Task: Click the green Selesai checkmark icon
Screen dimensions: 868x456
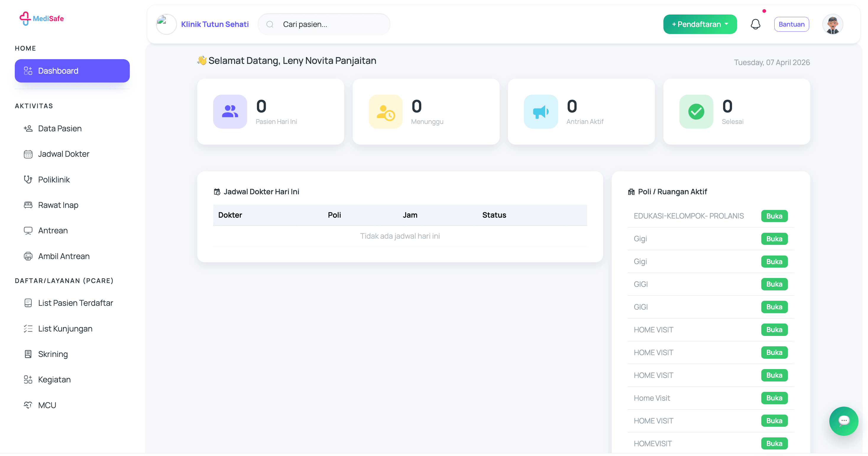Action: 696,111
